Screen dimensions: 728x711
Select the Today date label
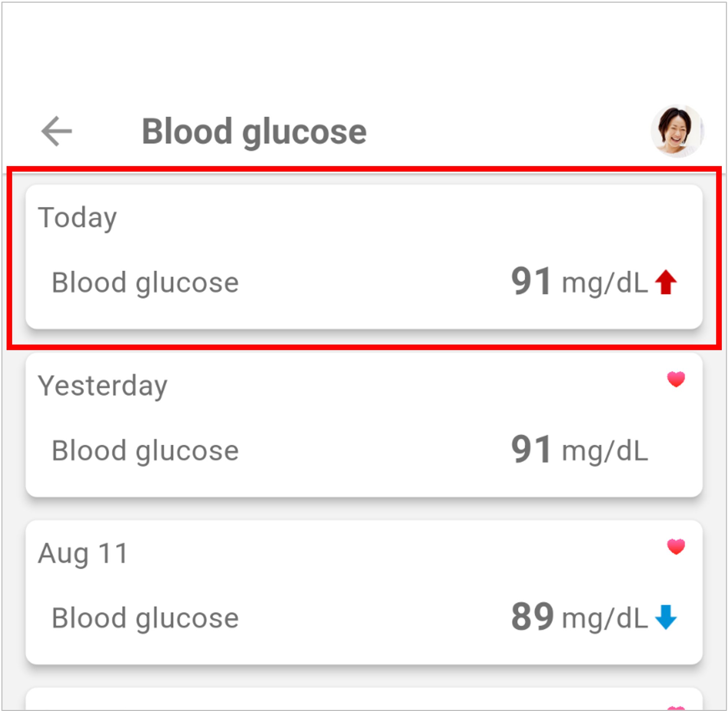click(77, 218)
